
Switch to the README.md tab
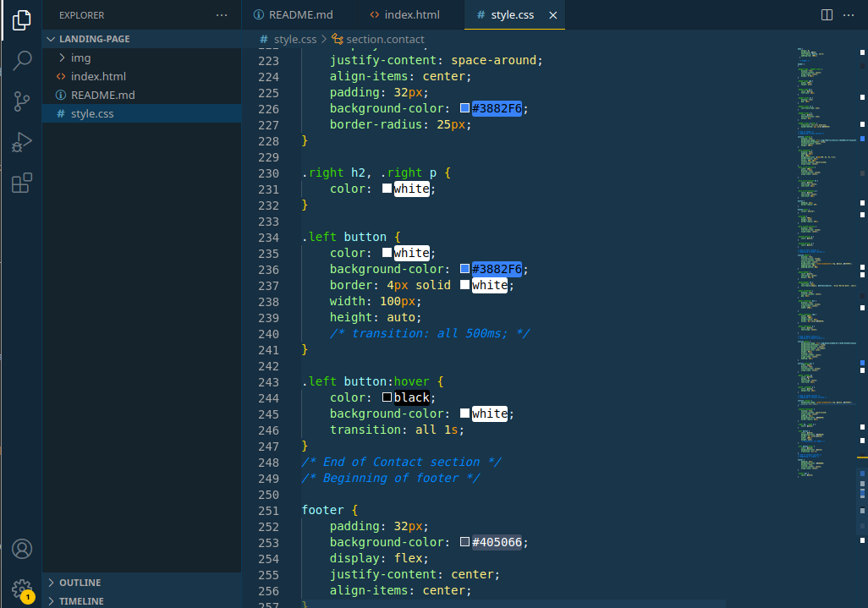tap(294, 15)
